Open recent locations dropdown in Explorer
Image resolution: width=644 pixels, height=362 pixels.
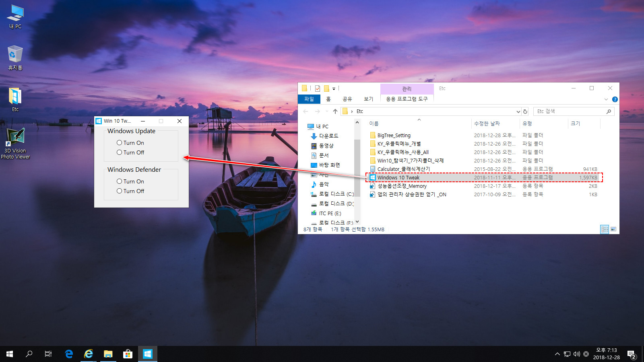coord(326,111)
